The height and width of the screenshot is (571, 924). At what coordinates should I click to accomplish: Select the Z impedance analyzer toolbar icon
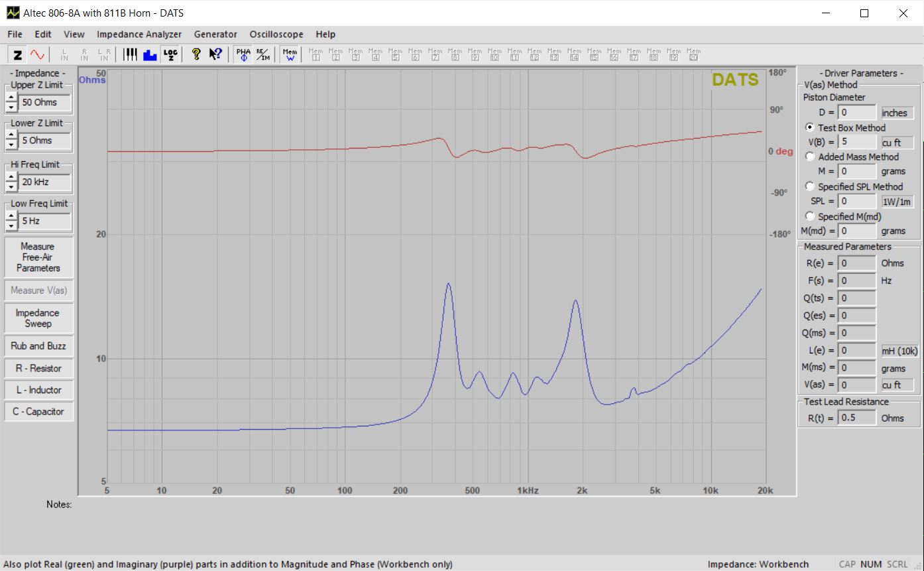click(x=18, y=54)
